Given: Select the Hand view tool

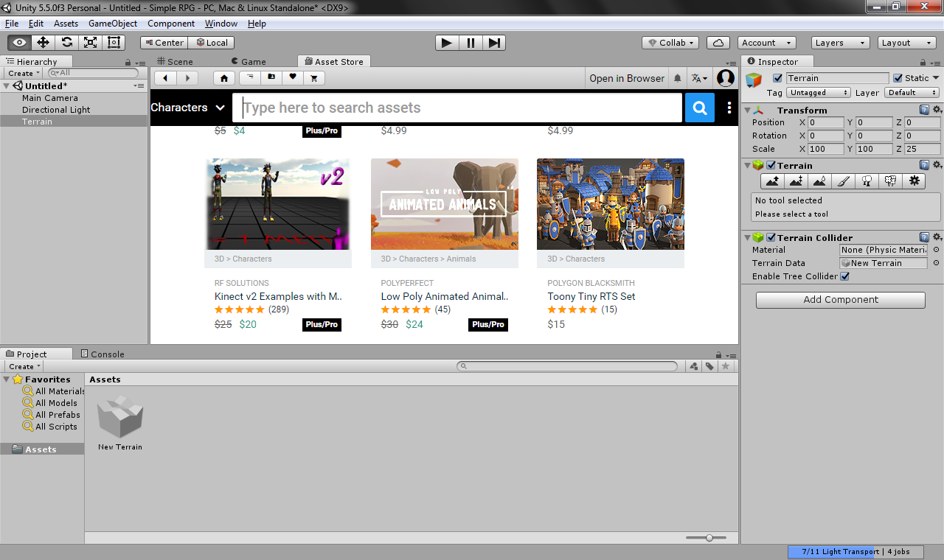Looking at the screenshot, I should pyautogui.click(x=19, y=43).
